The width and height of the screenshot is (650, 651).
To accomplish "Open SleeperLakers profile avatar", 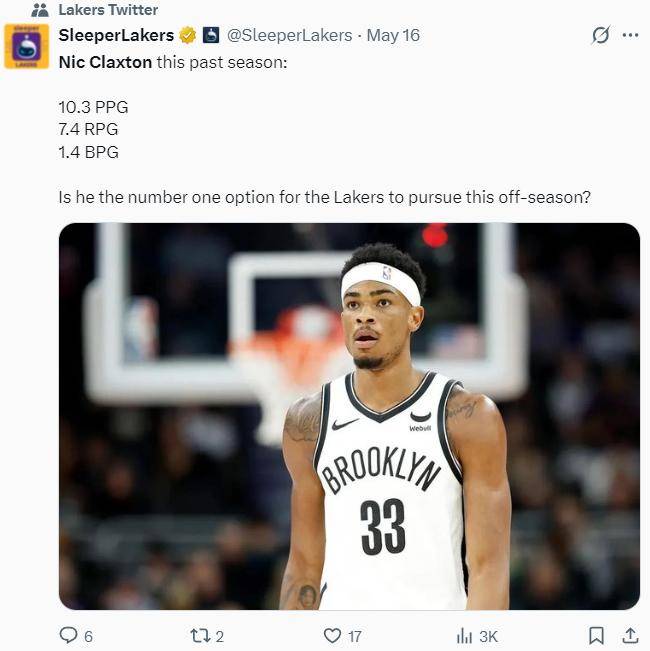I will (x=27, y=46).
